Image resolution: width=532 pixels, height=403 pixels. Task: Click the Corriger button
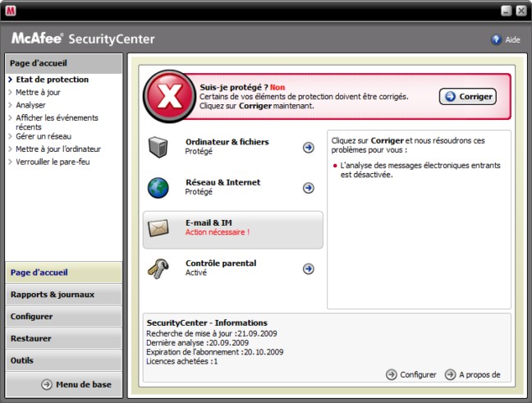(468, 97)
